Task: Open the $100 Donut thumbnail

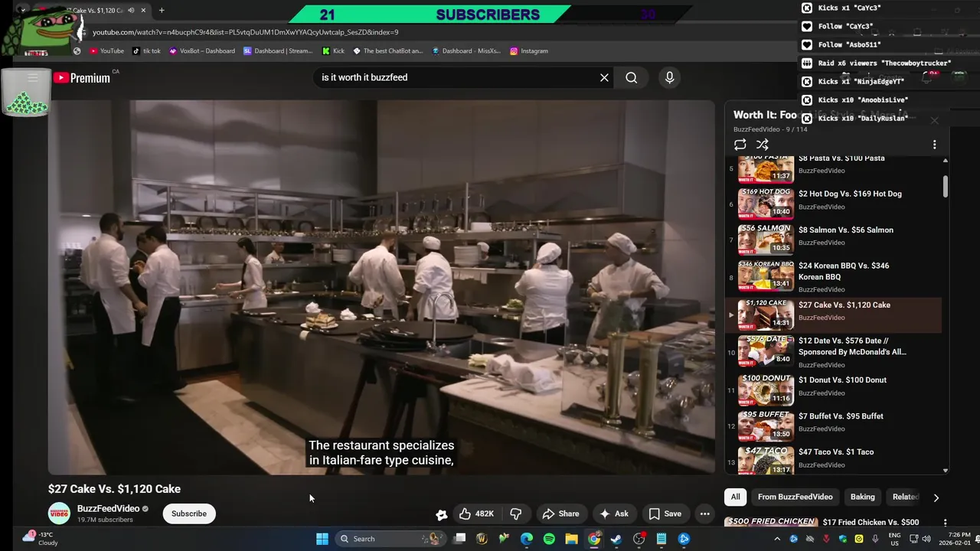Action: [x=766, y=389]
